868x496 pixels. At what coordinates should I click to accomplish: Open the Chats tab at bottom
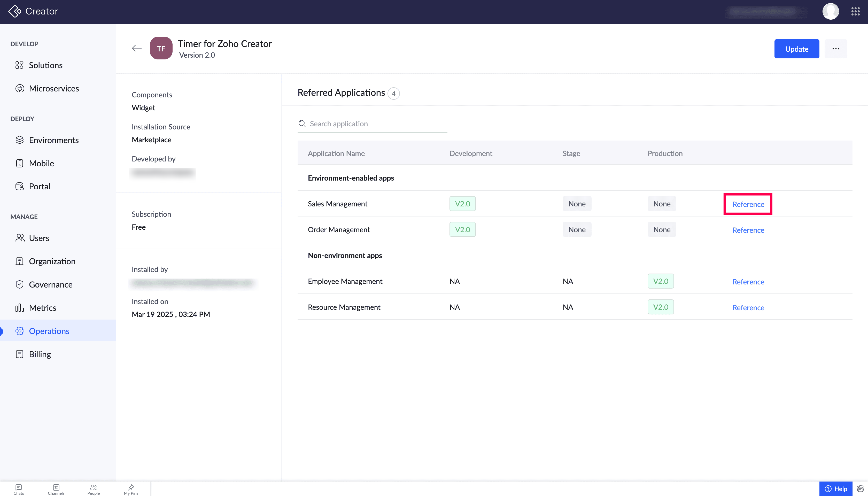pyautogui.click(x=19, y=489)
